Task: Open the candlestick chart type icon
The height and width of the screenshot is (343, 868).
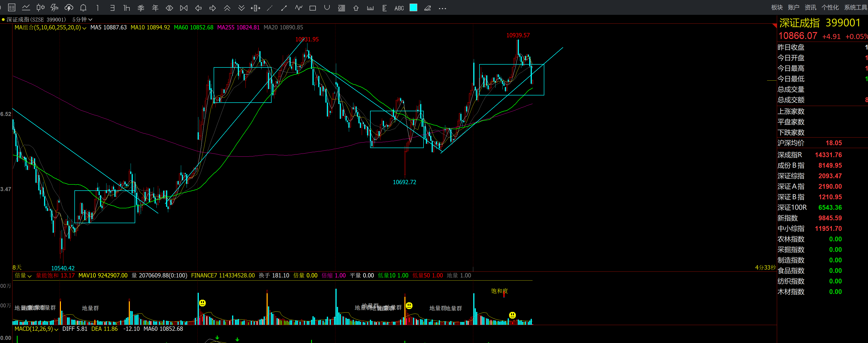Action: click(40, 8)
